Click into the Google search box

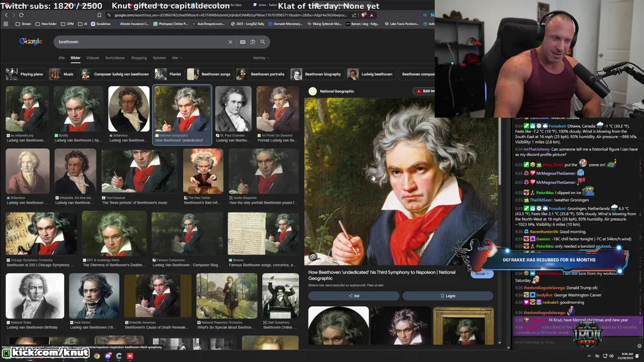[141, 42]
